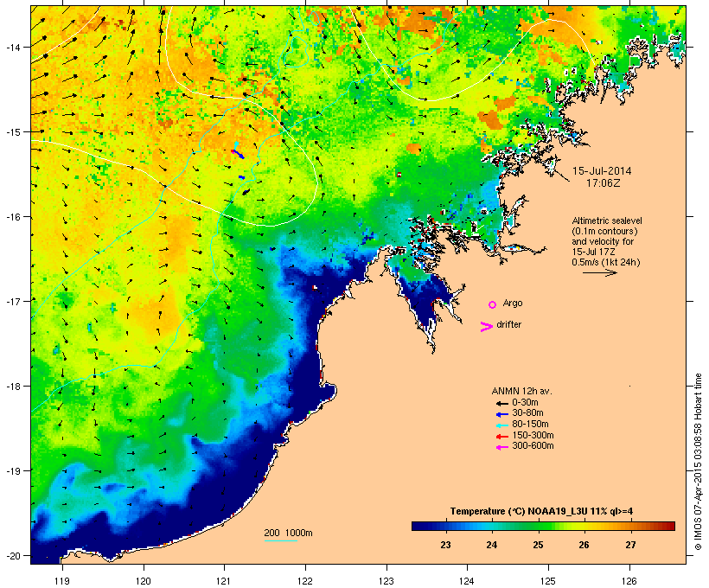The image size is (709, 588).
Task: Click the longitude axis label 126
Action: point(629,581)
